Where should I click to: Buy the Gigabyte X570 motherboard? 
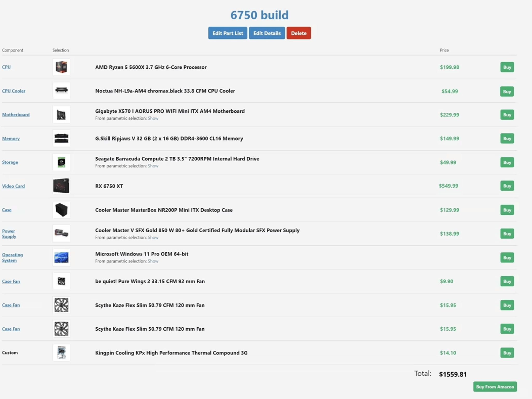[507, 115]
